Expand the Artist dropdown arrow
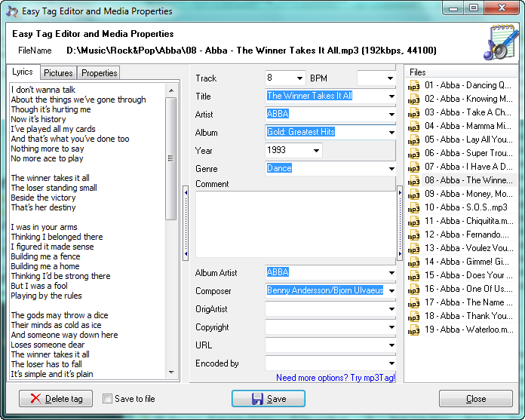This screenshot has height=420, width=525. coord(391,115)
